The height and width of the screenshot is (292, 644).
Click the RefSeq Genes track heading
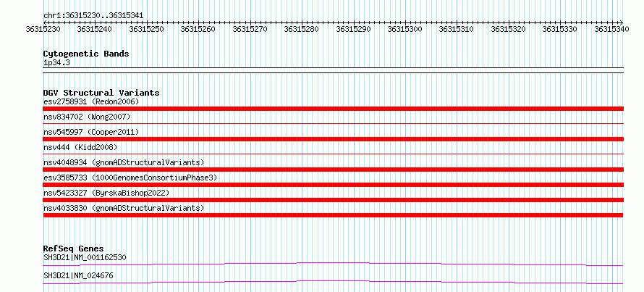click(x=74, y=249)
